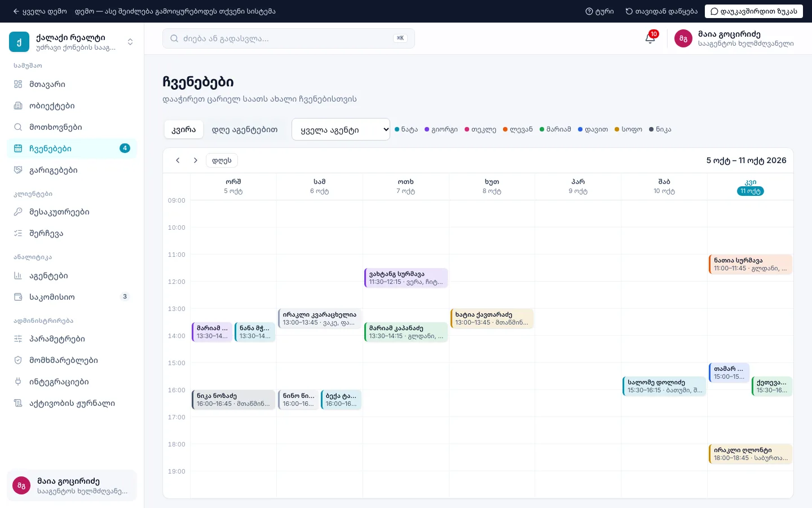The width and height of the screenshot is (812, 508).
Task: Click the გიორგი legend color dot
Action: (427, 129)
